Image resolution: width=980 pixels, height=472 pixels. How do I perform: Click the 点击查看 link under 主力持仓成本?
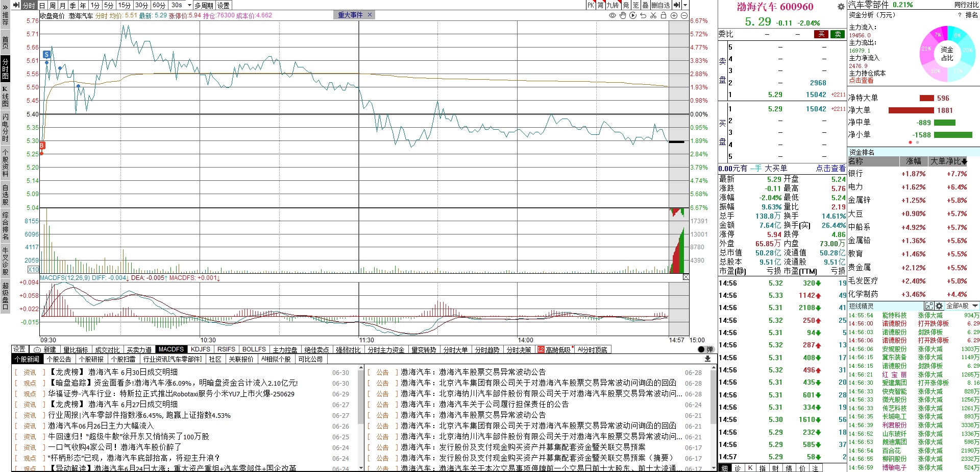[x=861, y=80]
